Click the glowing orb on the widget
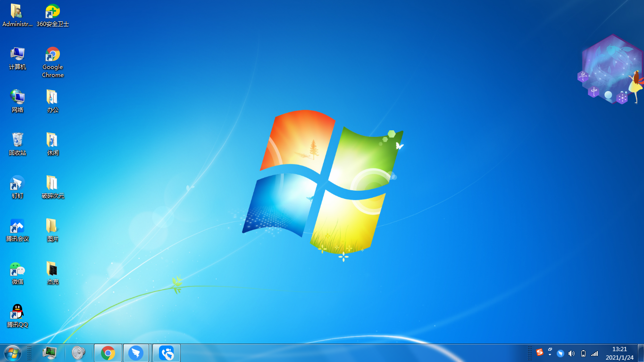 [x=608, y=95]
